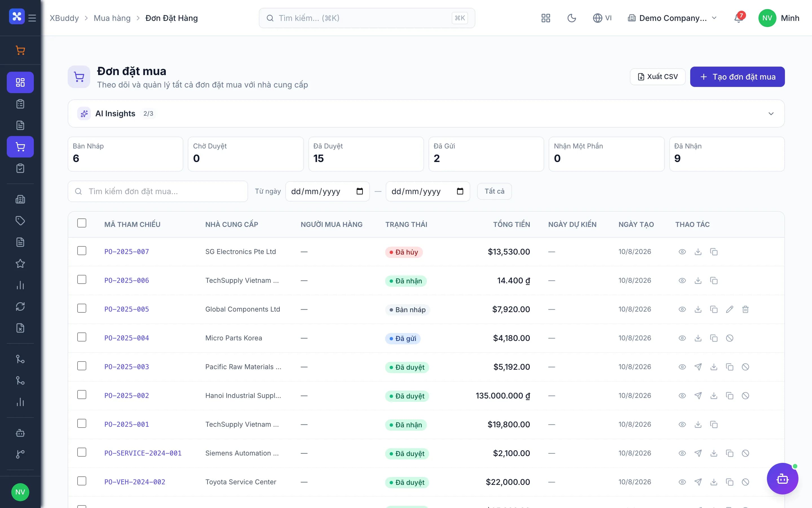Viewport: 812px width, 508px height.
Task: Filter by Đã Gửi status card
Action: point(486,154)
